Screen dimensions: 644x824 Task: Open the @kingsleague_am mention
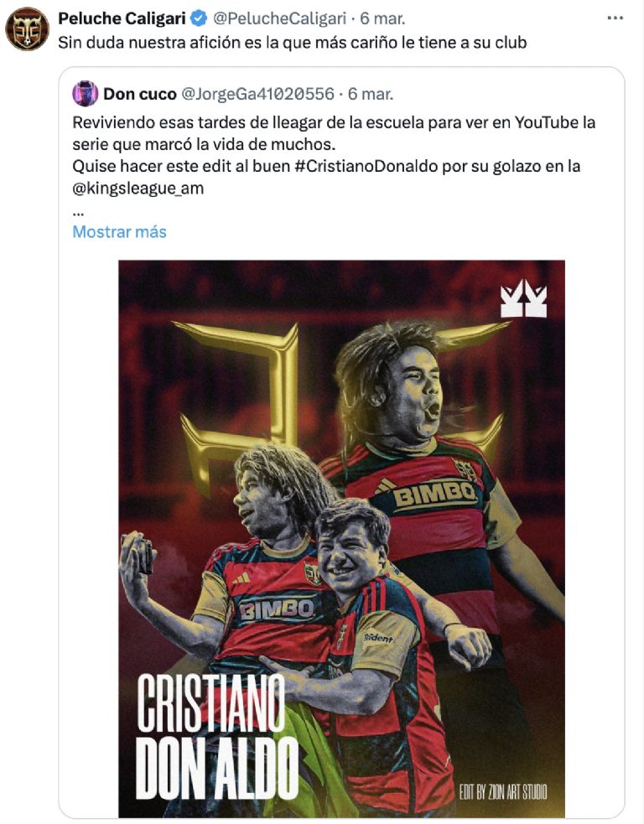pyautogui.click(x=138, y=188)
